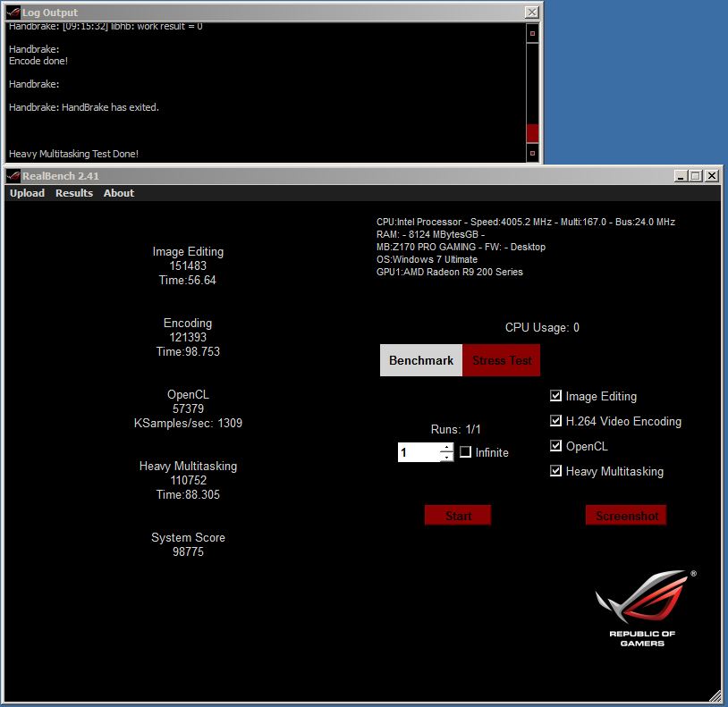This screenshot has height=707, width=728.
Task: Enable the Infinite runs checkbox
Action: coord(465,452)
